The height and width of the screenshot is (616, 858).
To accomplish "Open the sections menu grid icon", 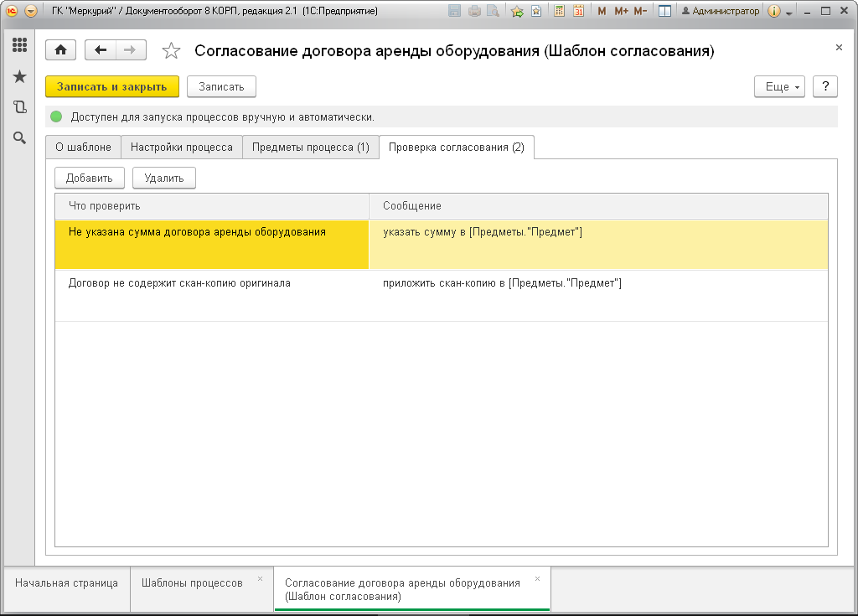I will 20,45.
